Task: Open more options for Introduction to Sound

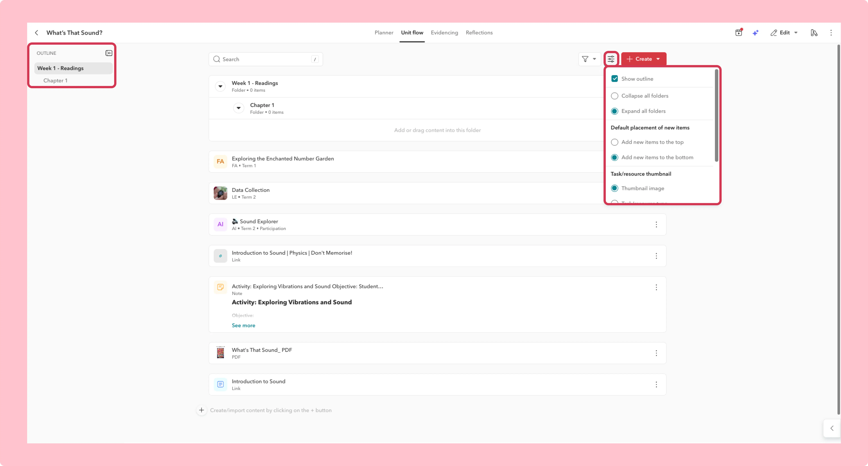Action: [x=656, y=384]
